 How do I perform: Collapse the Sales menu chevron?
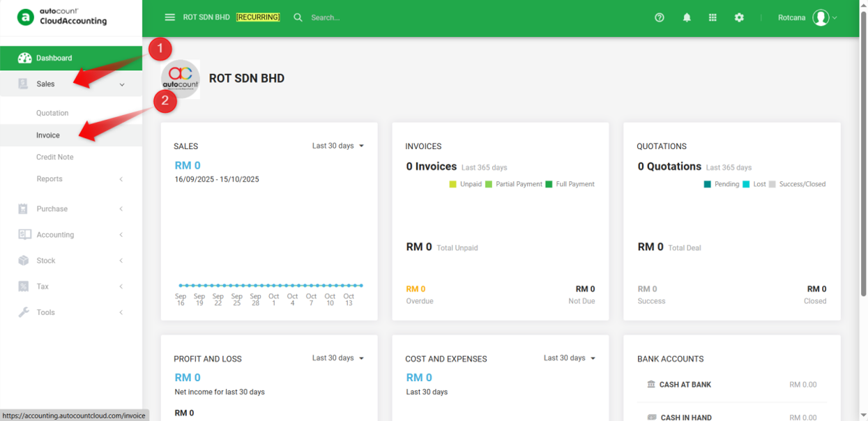(122, 84)
